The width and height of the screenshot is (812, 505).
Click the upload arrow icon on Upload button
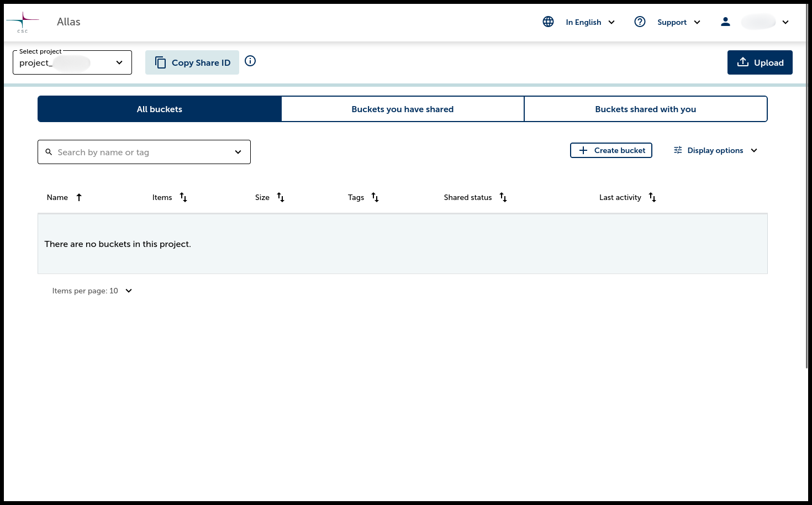tap(743, 62)
